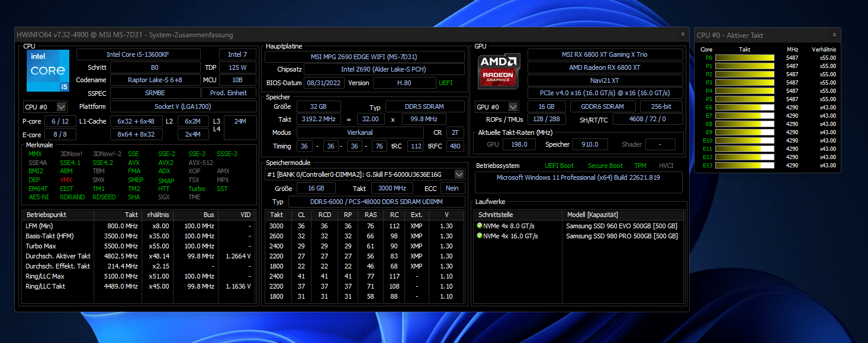
Task: Click the Secure Boot indicator
Action: (605, 166)
